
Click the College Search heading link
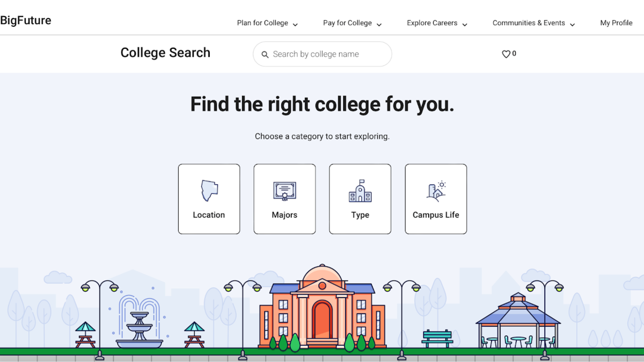pos(165,53)
